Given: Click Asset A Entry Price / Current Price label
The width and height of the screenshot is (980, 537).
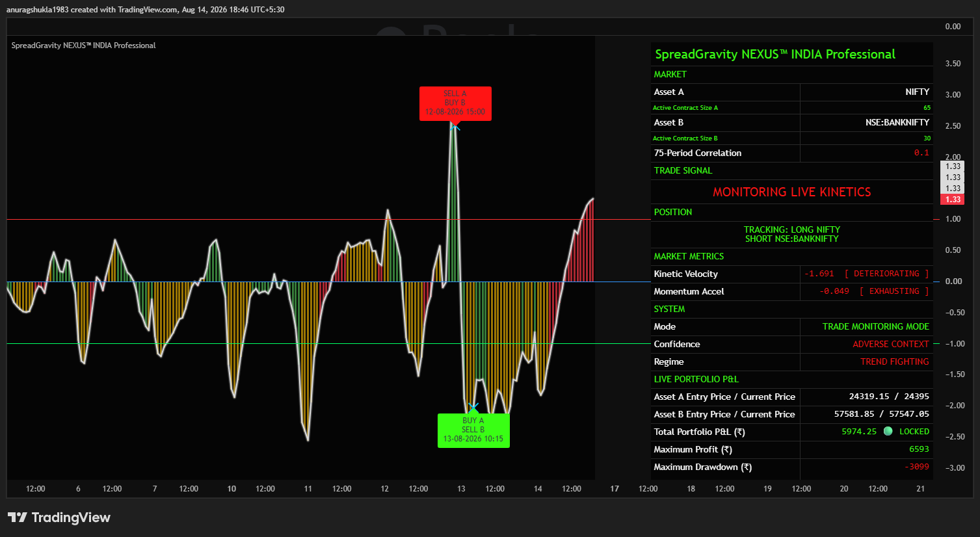Looking at the screenshot, I should coord(724,397).
